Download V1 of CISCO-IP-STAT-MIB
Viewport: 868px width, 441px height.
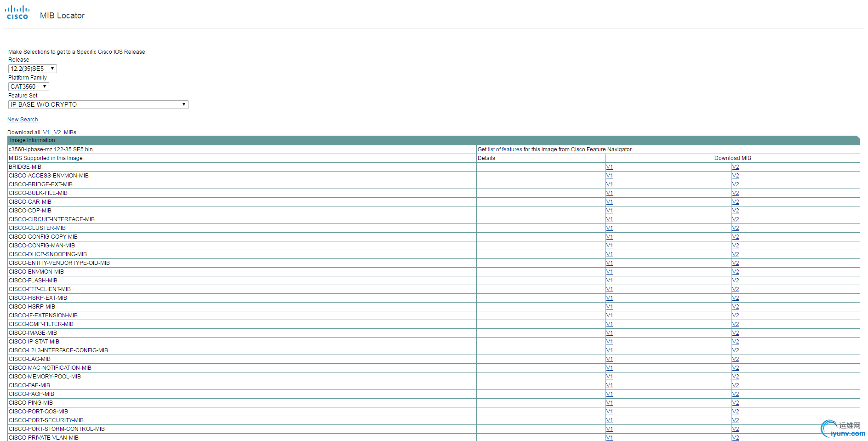click(610, 342)
